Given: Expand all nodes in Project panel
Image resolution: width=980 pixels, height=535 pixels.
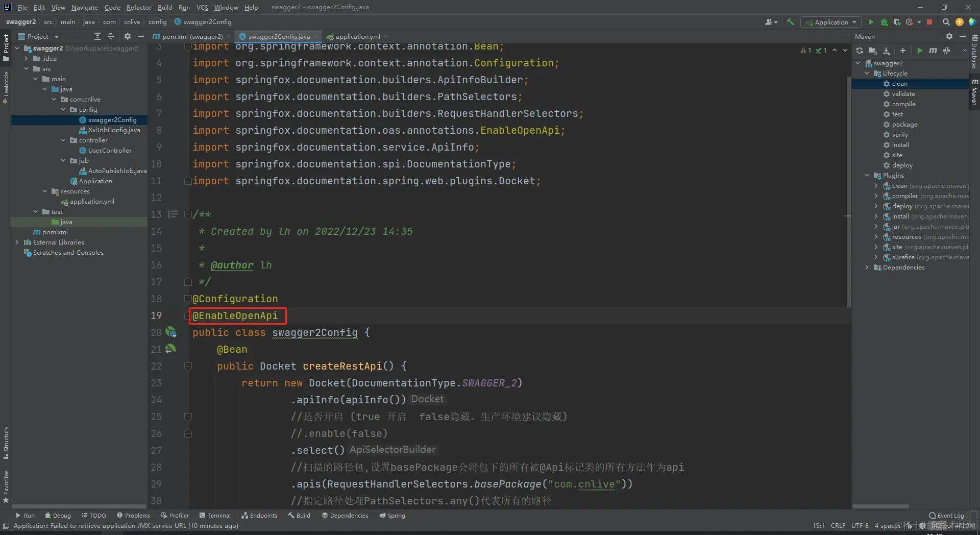Looking at the screenshot, I should 97,36.
